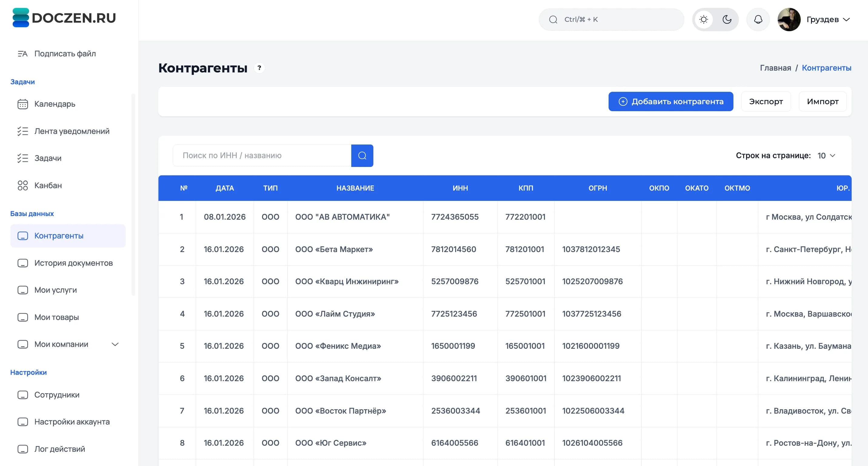The image size is (868, 466).
Task: Click the Канбан grid icon
Action: [x=22, y=185]
